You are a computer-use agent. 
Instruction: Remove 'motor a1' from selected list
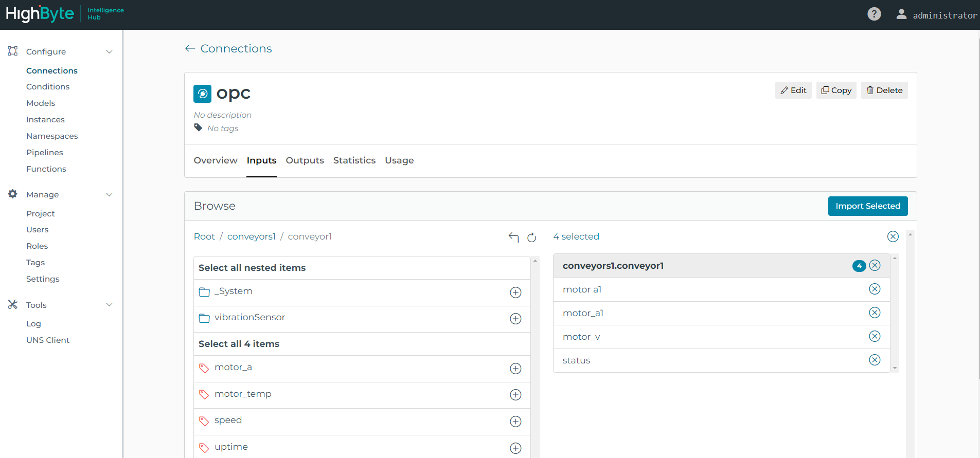875,289
